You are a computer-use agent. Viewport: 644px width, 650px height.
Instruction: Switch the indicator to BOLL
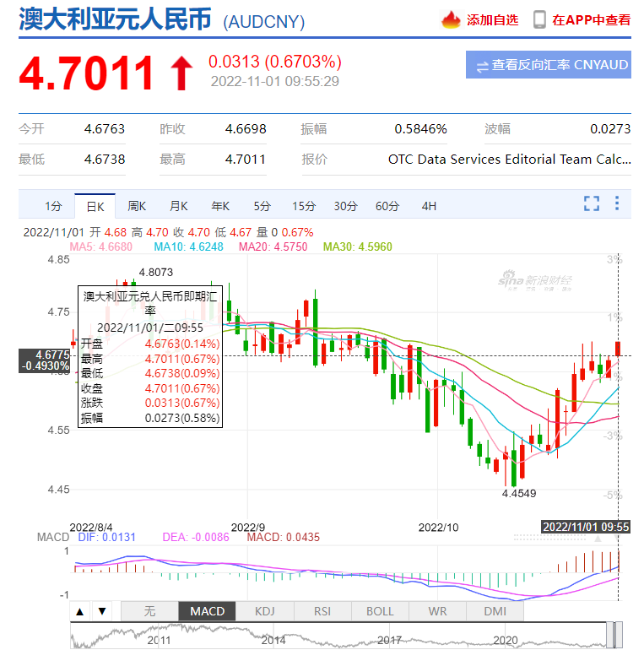point(380,611)
